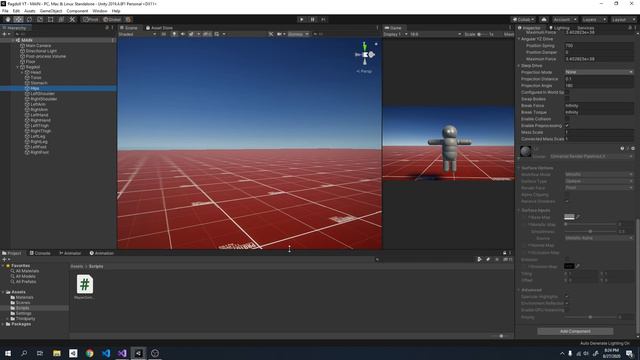Select the Head object in Hierarchy
Screen dimensions: 640x360
36,72
